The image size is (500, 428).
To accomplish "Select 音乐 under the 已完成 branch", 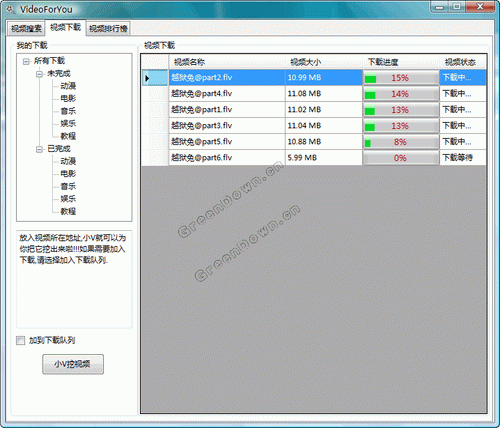I will [x=68, y=186].
